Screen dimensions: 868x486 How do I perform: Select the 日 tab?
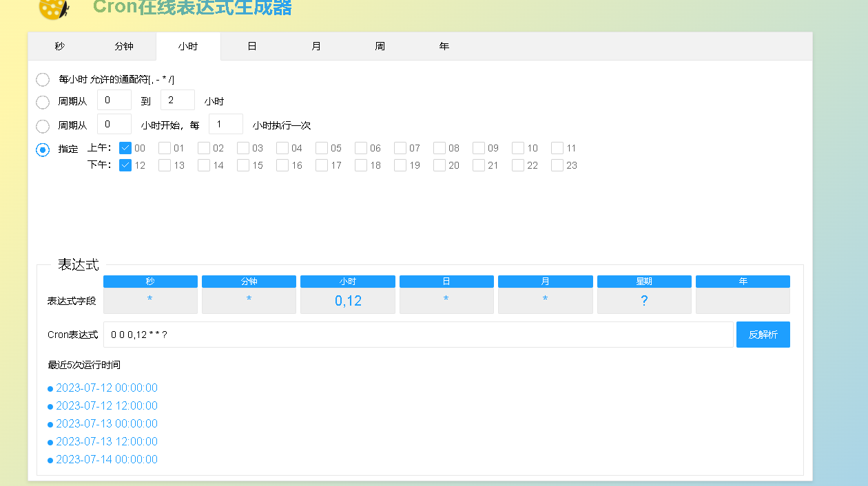tap(252, 46)
